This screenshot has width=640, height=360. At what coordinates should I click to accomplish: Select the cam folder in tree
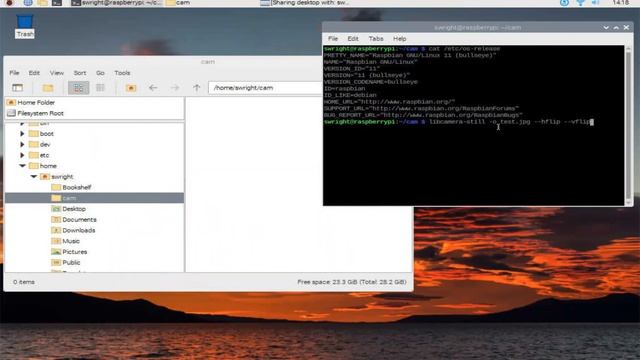pyautogui.click(x=94, y=198)
